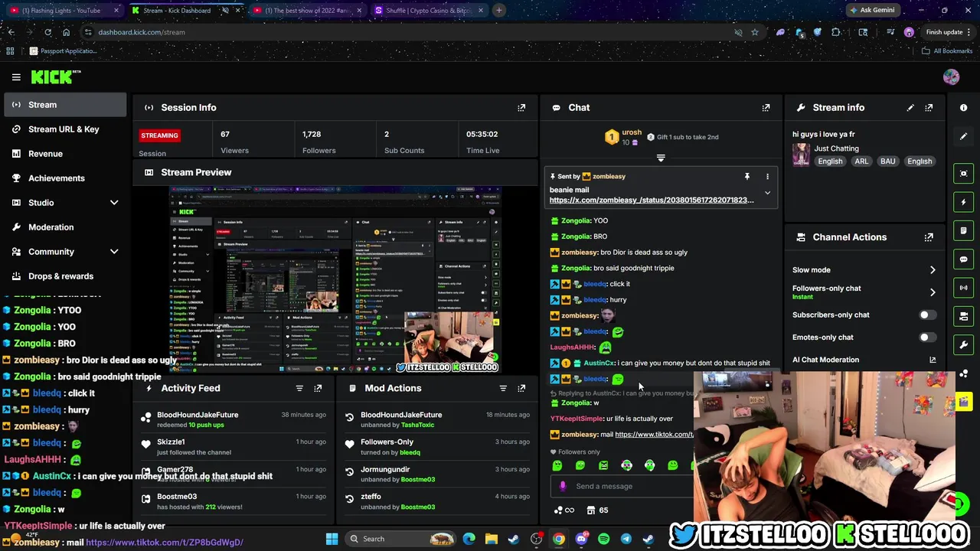Viewport: 980px width, 551px height.
Task: Open Activity Feed filter options
Action: point(299,388)
